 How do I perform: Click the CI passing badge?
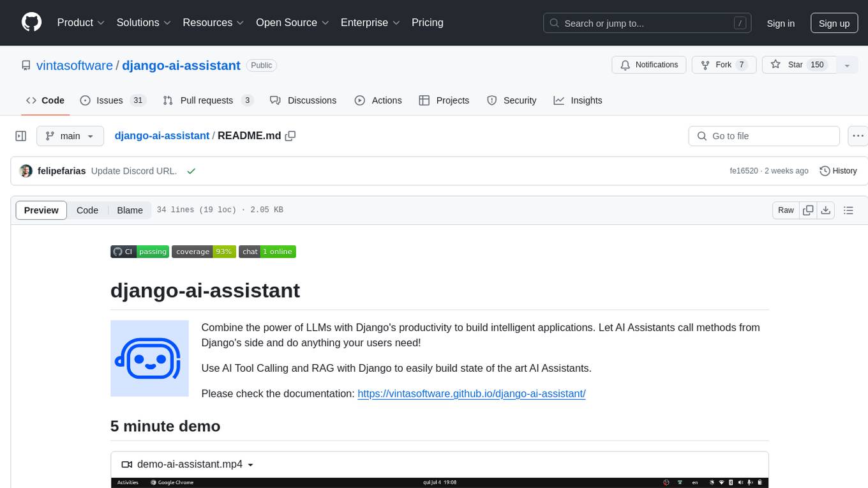point(140,252)
